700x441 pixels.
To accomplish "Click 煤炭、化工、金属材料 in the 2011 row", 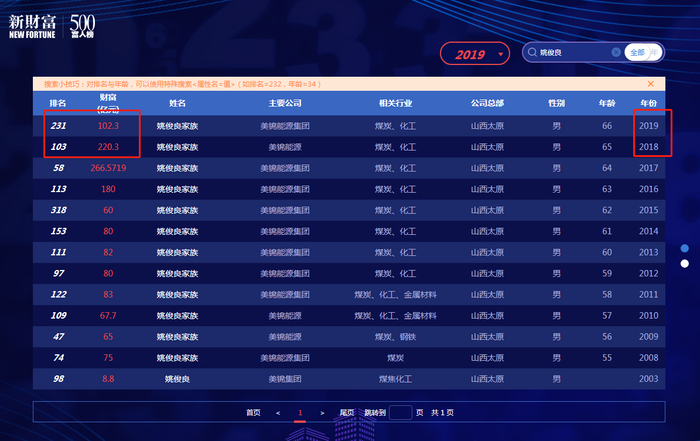I will click(x=396, y=295).
